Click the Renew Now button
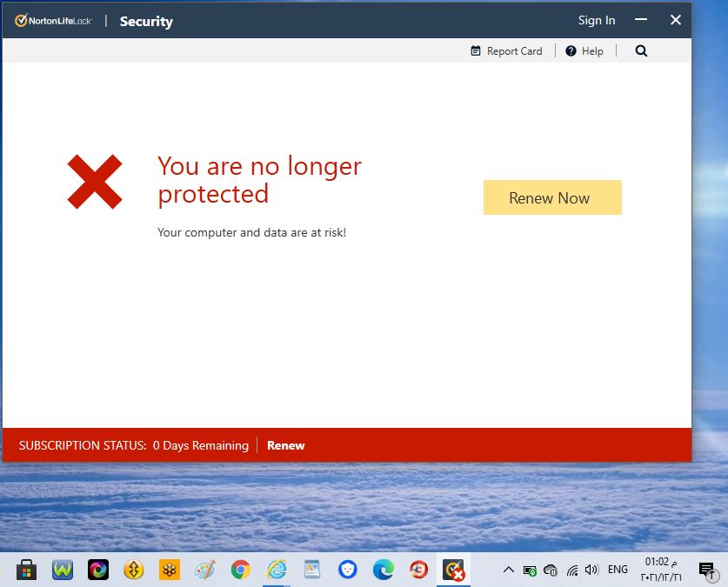Screen dimensions: 728x587 (x=552, y=197)
